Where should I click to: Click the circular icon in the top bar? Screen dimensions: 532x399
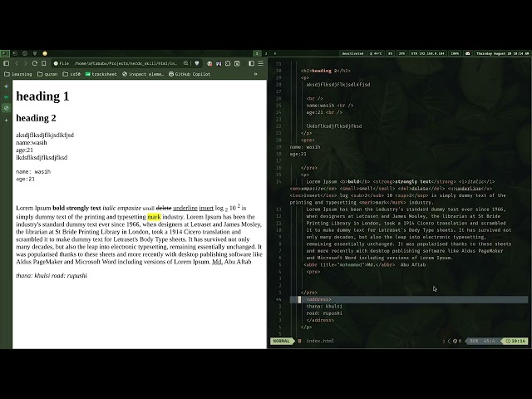point(25,53)
